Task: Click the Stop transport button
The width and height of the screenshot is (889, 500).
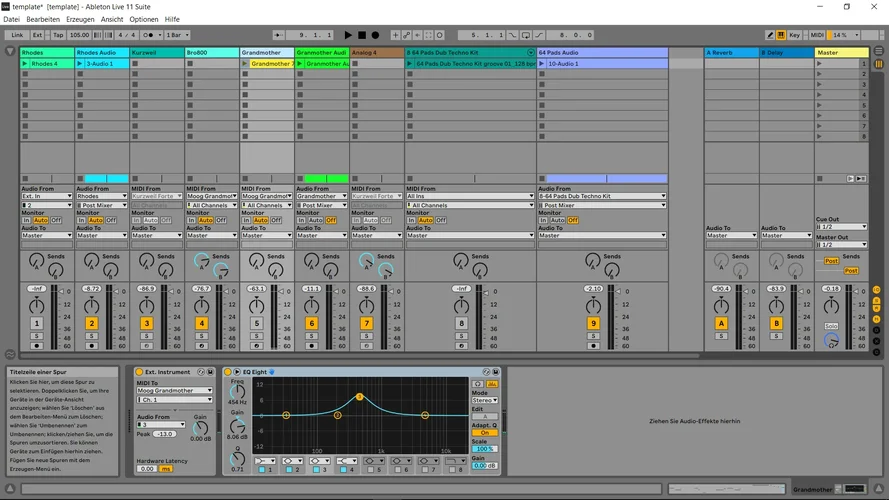Action: [x=362, y=35]
